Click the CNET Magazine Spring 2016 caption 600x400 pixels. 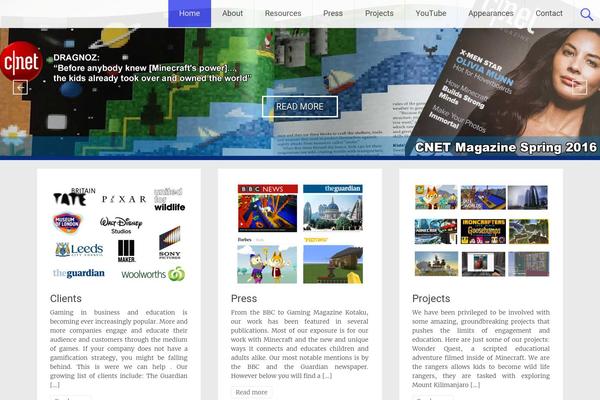pyautogui.click(x=505, y=147)
